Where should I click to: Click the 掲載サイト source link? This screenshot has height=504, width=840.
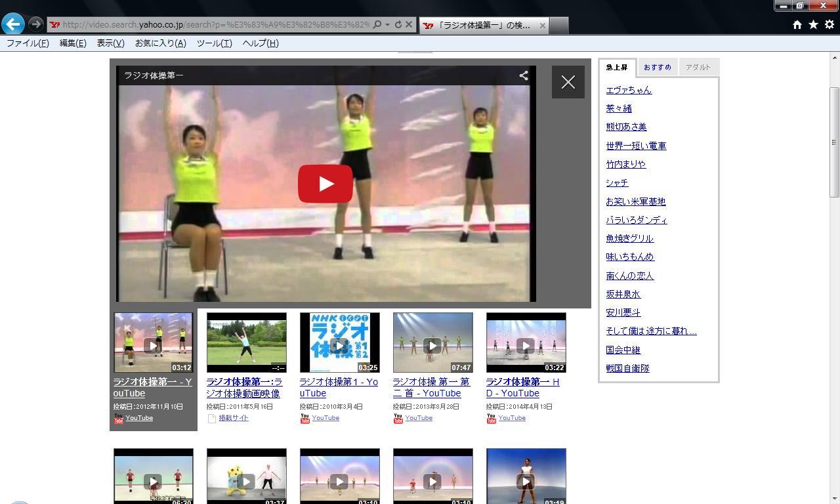tap(234, 418)
